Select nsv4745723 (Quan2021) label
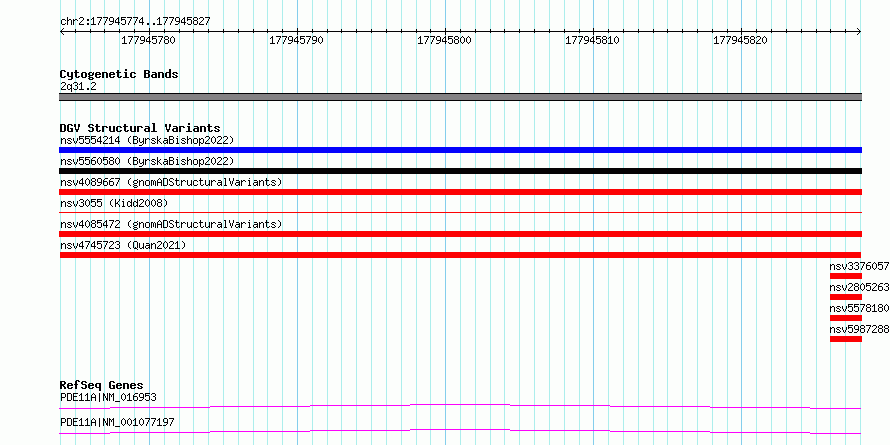Screen dimensions: 890x445 pyautogui.click(x=123, y=245)
